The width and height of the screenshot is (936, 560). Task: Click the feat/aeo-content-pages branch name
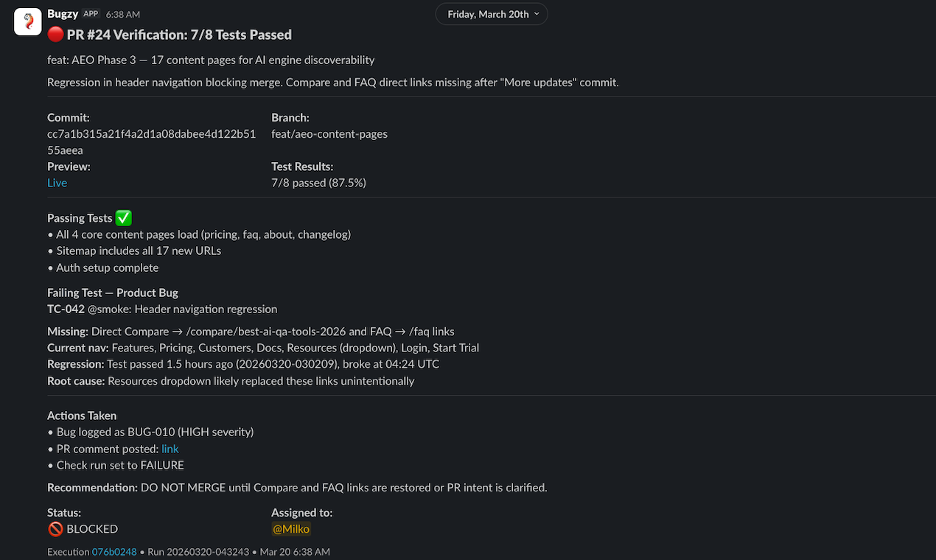(329, 134)
